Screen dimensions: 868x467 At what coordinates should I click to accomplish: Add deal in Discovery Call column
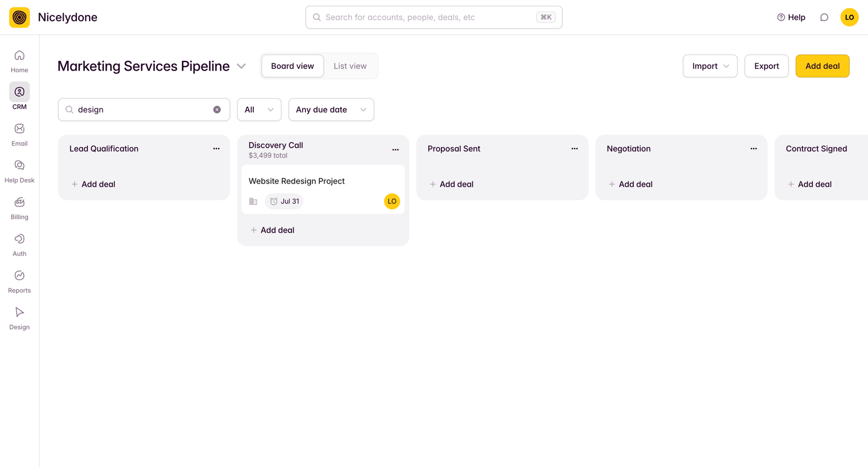(x=272, y=230)
